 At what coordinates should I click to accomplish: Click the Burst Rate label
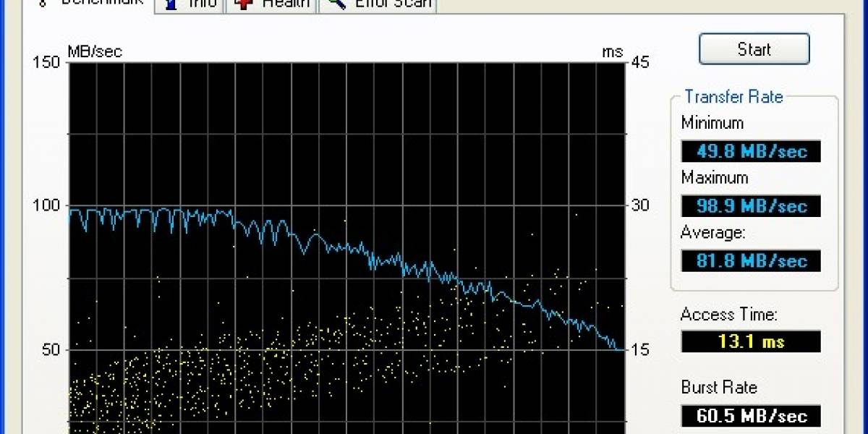(719, 388)
